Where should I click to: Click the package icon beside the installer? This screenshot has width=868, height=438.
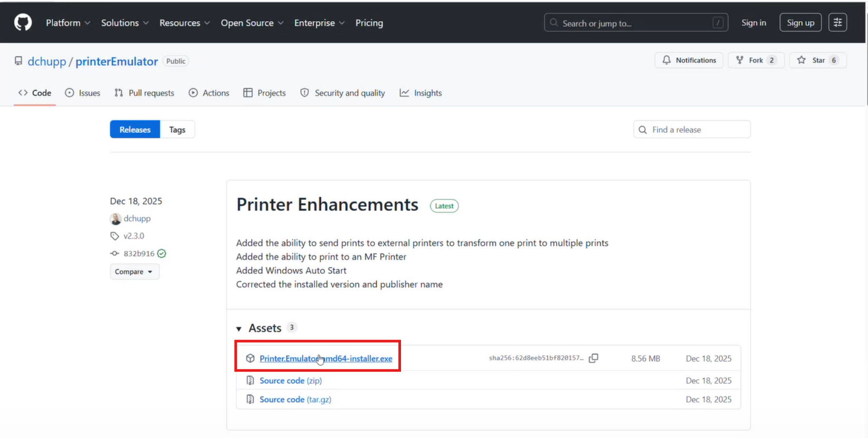coord(250,358)
